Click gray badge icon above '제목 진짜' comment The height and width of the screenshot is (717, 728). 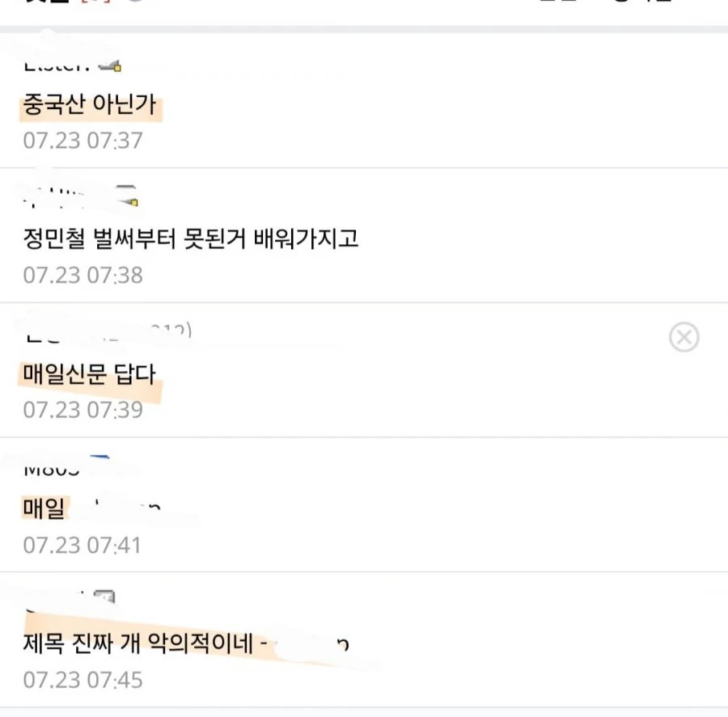pyautogui.click(x=104, y=596)
